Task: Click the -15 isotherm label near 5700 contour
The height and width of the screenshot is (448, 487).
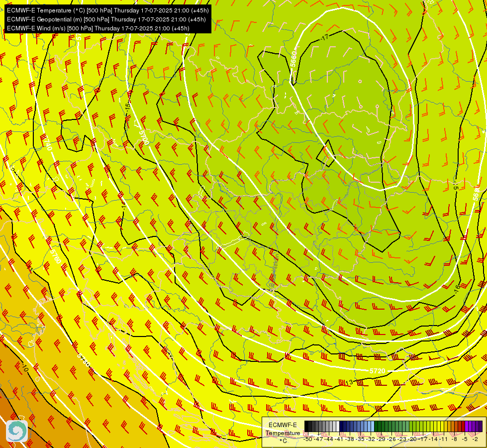Action: point(128,109)
